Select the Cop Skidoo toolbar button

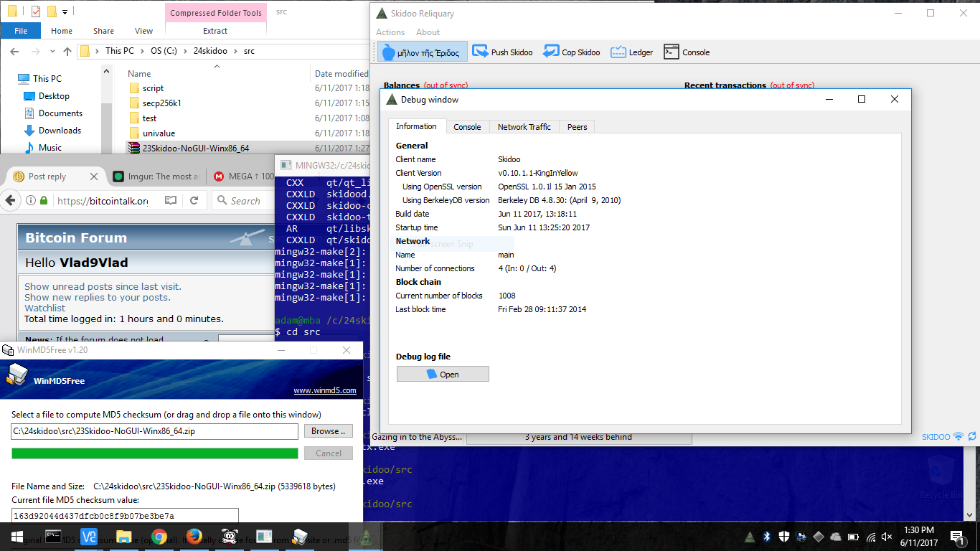572,52
